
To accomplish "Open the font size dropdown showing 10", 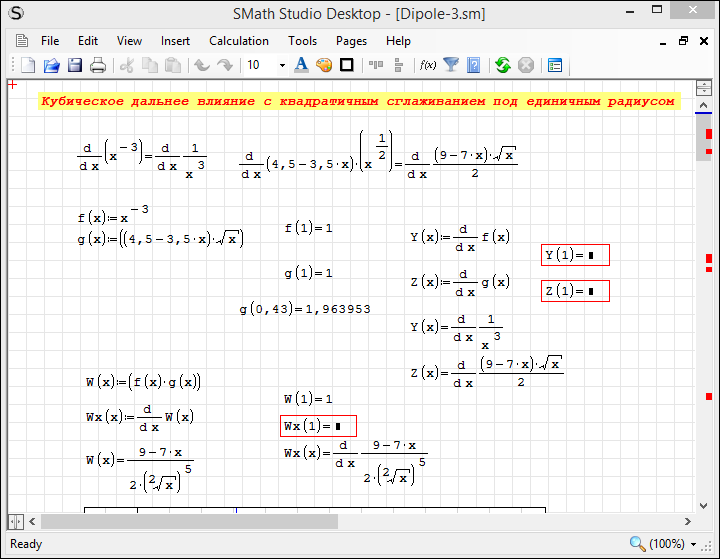I will [x=282, y=66].
